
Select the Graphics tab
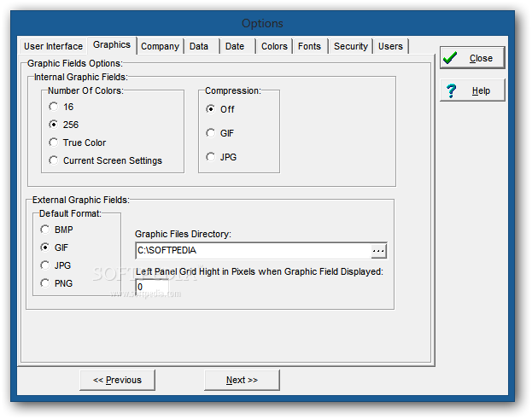tap(112, 45)
